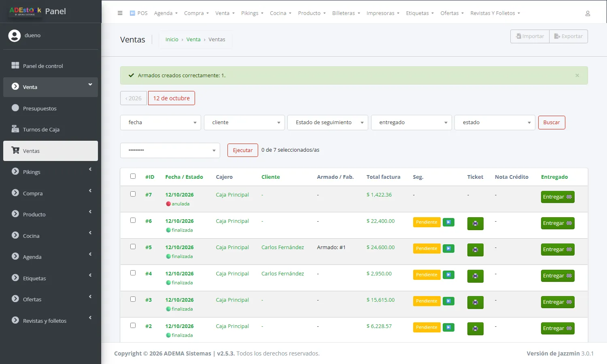This screenshot has width=607, height=364.
Task: Select the checkbox for sale #4
Action: click(133, 273)
